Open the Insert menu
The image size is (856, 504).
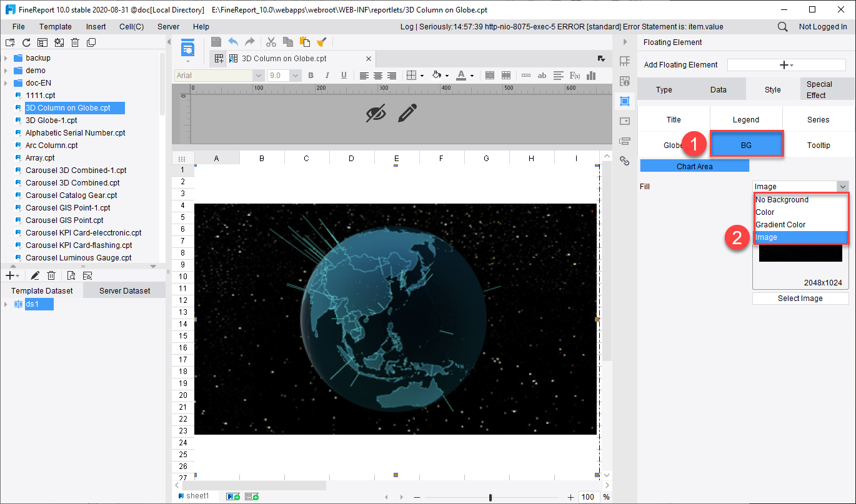(x=96, y=27)
